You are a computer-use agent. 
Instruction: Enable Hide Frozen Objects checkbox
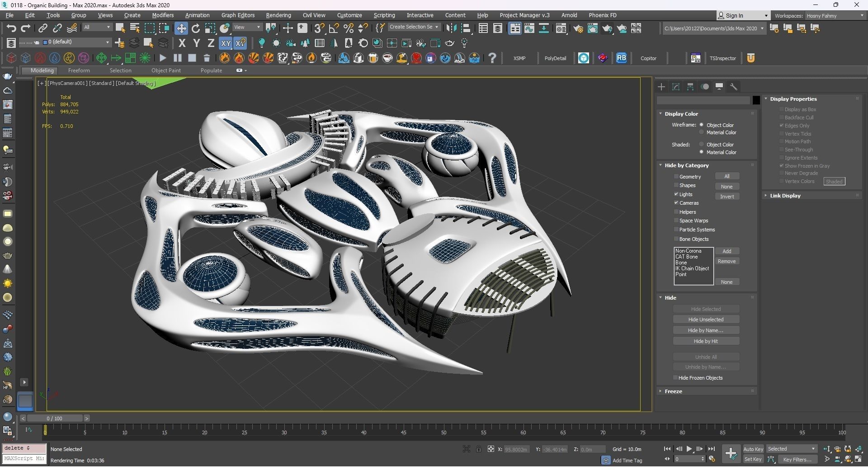coord(675,378)
